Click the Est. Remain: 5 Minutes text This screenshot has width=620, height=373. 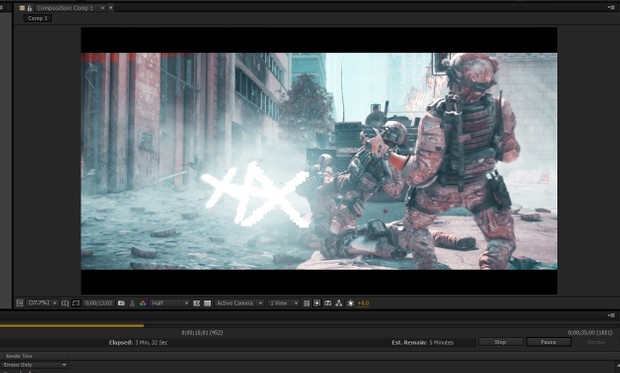click(x=423, y=343)
